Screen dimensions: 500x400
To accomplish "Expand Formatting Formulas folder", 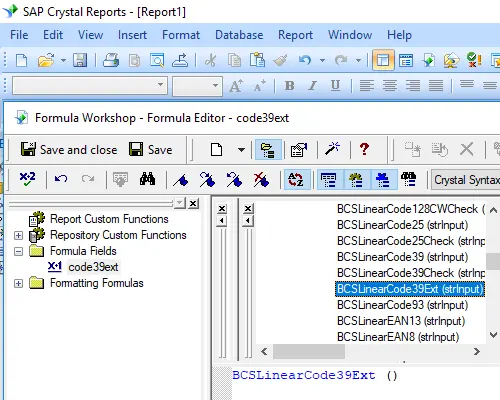I will tap(18, 283).
